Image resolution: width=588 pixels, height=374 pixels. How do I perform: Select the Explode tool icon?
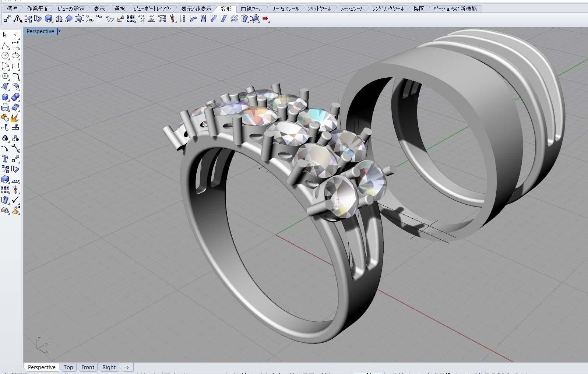[x=15, y=118]
